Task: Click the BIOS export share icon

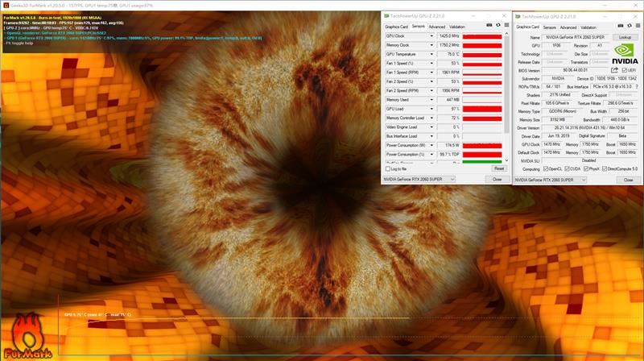Action: pos(614,70)
